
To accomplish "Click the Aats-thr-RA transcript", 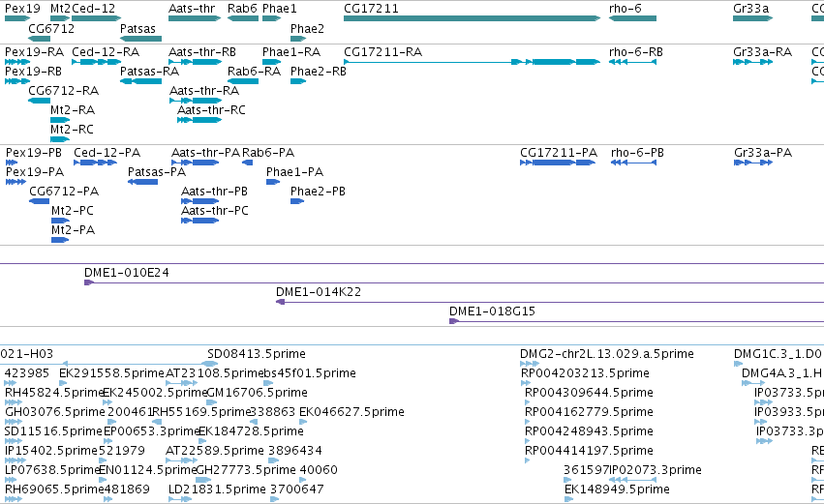I will pyautogui.click(x=196, y=101).
